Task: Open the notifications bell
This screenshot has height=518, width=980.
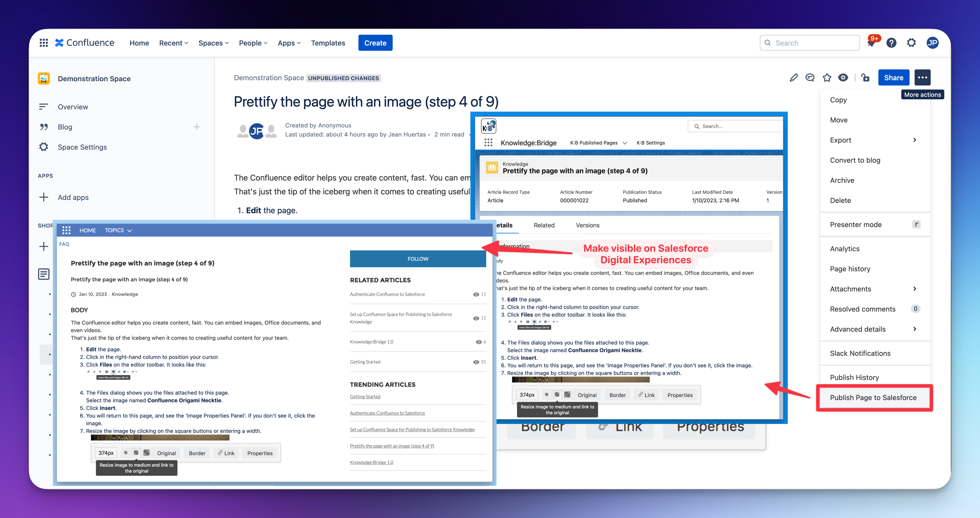Action: pyautogui.click(x=871, y=44)
